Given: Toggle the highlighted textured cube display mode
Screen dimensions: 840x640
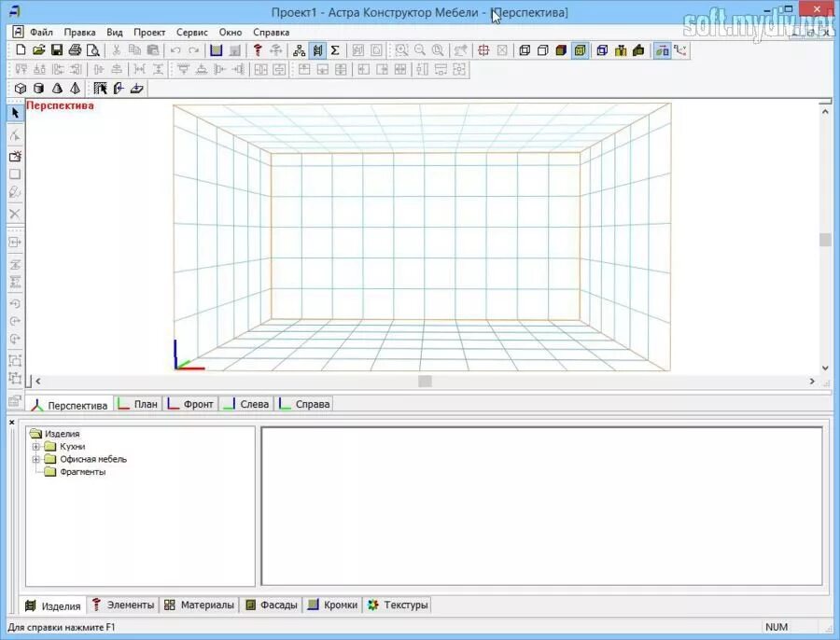Looking at the screenshot, I should (581, 50).
